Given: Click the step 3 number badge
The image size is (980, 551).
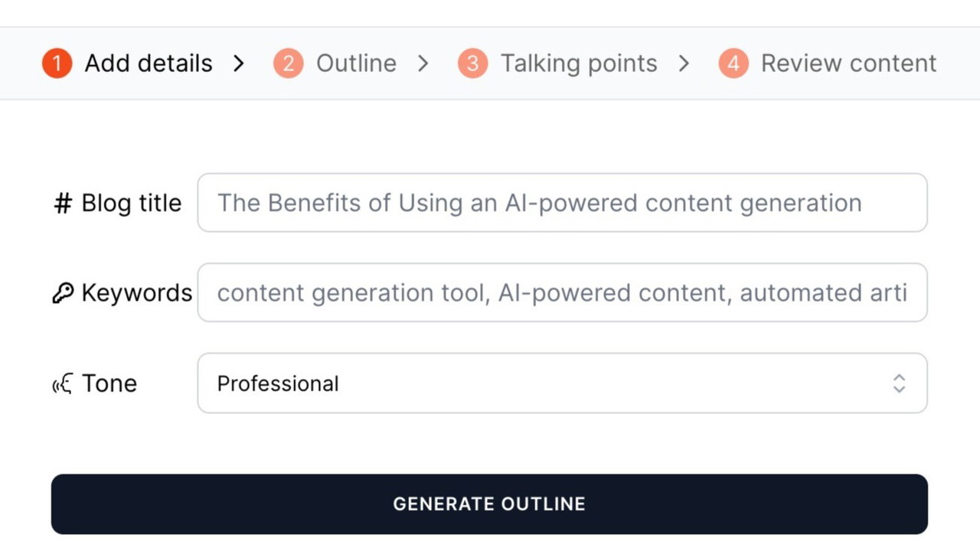Looking at the screenshot, I should (472, 64).
